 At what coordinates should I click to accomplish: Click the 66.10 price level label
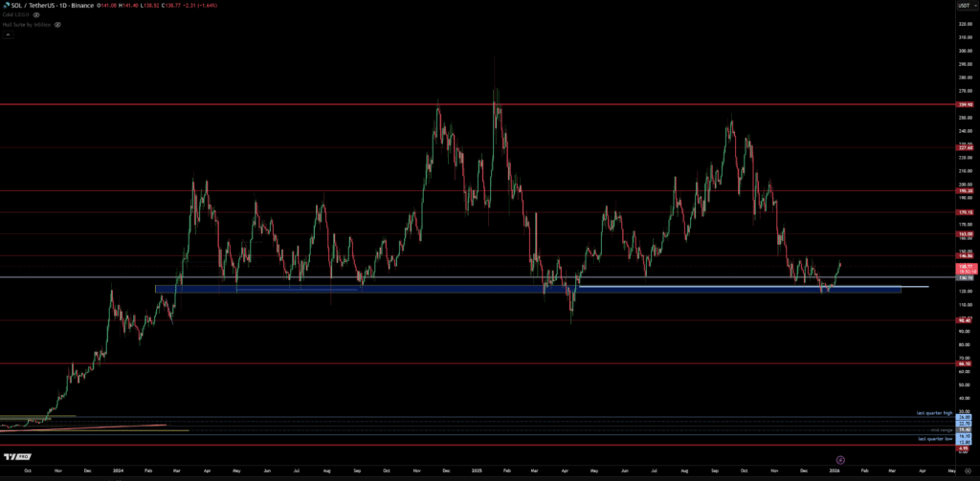point(965,363)
